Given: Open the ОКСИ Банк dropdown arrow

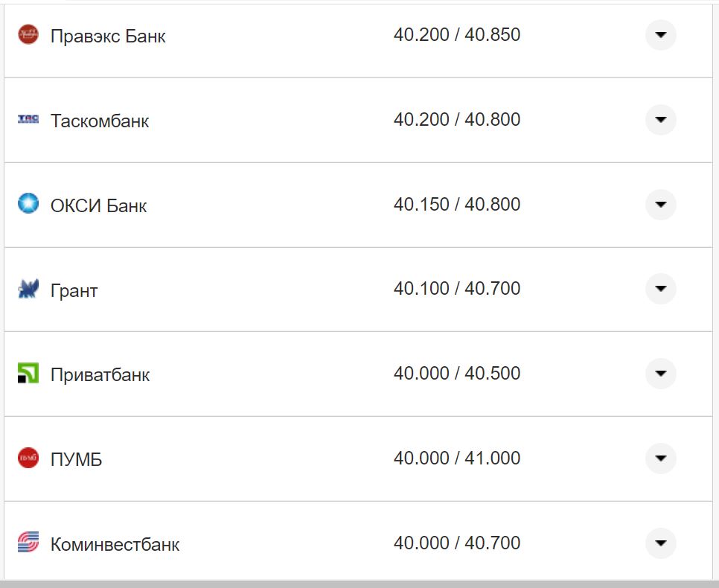Looking at the screenshot, I should pyautogui.click(x=660, y=205).
